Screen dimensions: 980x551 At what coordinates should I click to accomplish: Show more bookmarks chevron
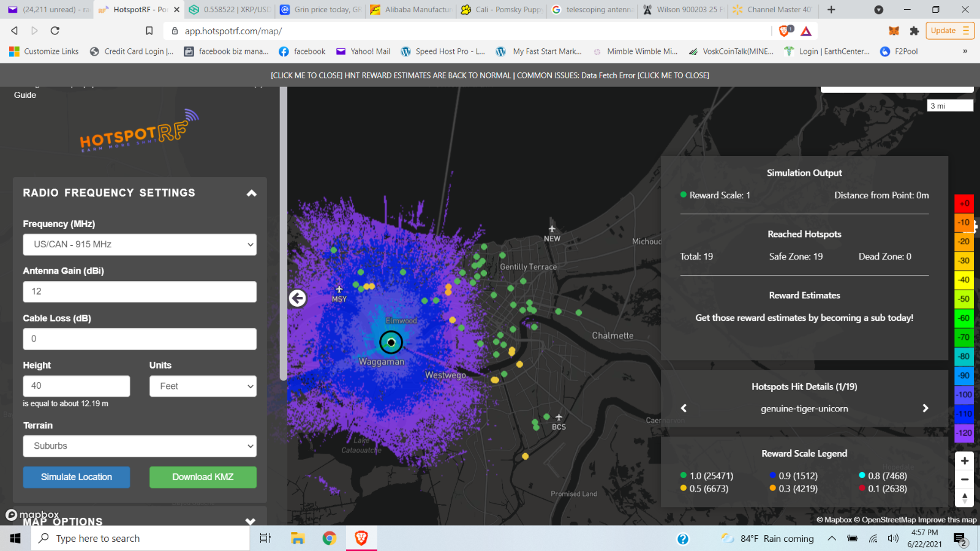tap(965, 51)
